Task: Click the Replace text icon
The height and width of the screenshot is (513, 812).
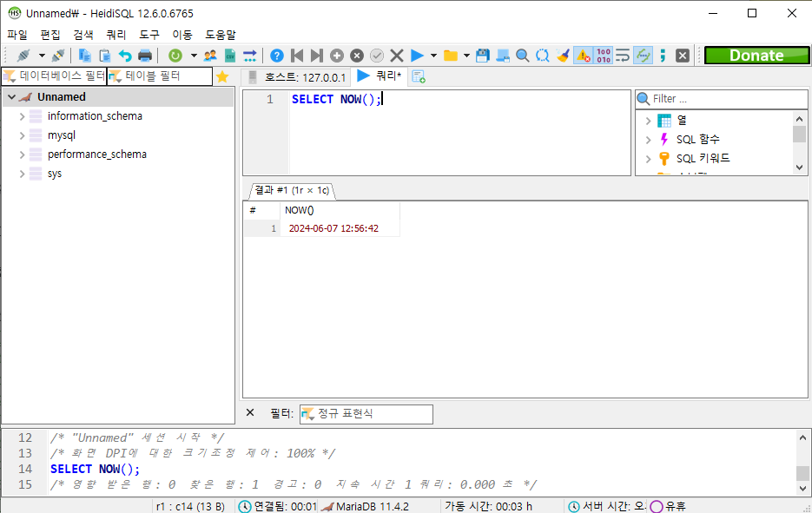Action: pos(542,56)
